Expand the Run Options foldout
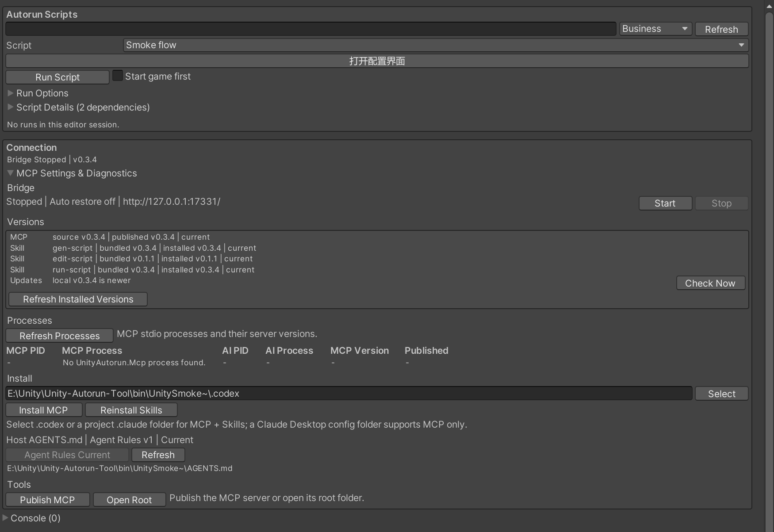The height and width of the screenshot is (532, 774). pos(38,93)
